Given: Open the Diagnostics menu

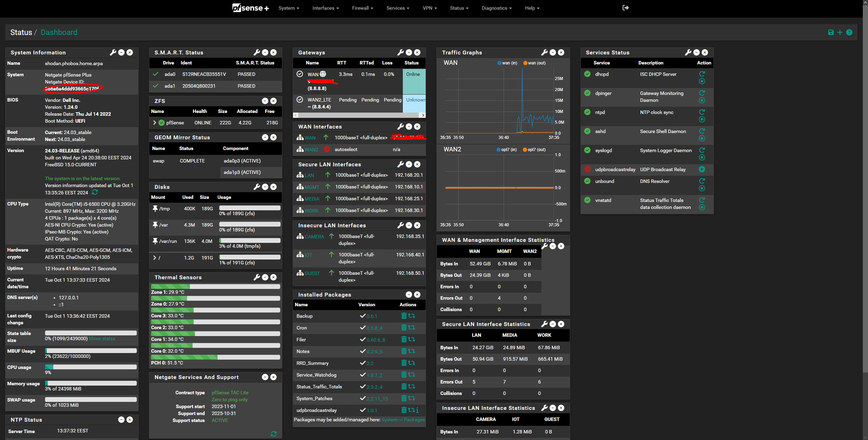Looking at the screenshot, I should tap(496, 8).
